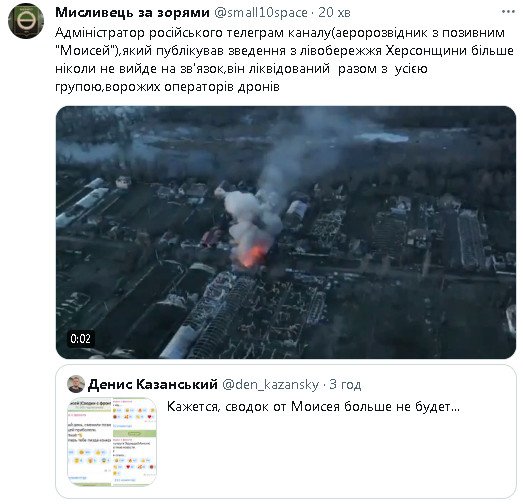Open the quoted tweet's 3 год timestamp
Image resolution: width=523 pixels, height=504 pixels.
345,385
